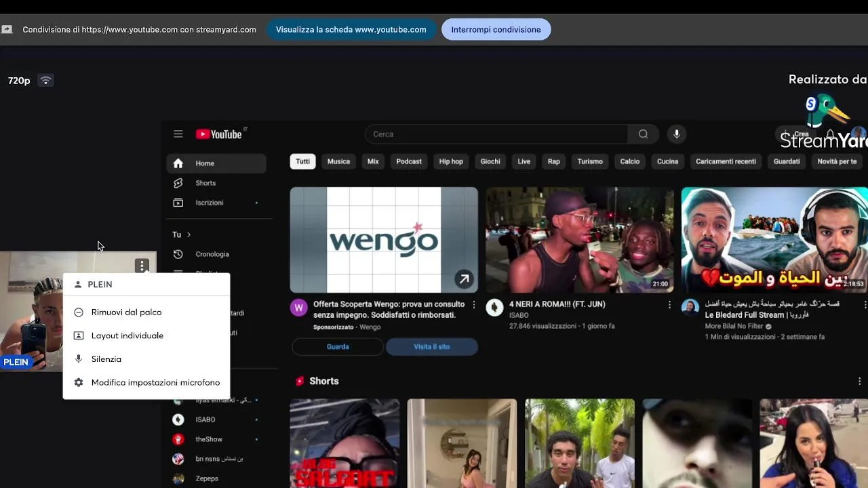Open theShow subscription in sidebar
The image size is (868, 488).
point(216,439)
